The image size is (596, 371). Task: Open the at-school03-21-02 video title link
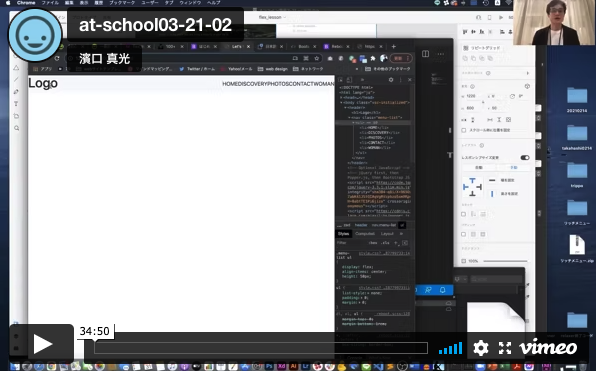pyautogui.click(x=155, y=25)
